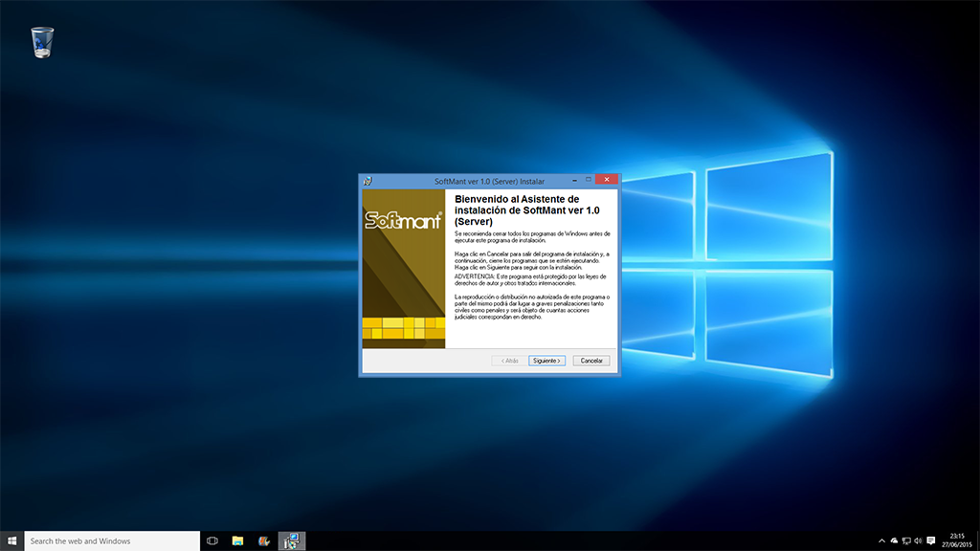980x551 pixels.
Task: Select the SoftMant installer taskbar icon
Action: (291, 540)
